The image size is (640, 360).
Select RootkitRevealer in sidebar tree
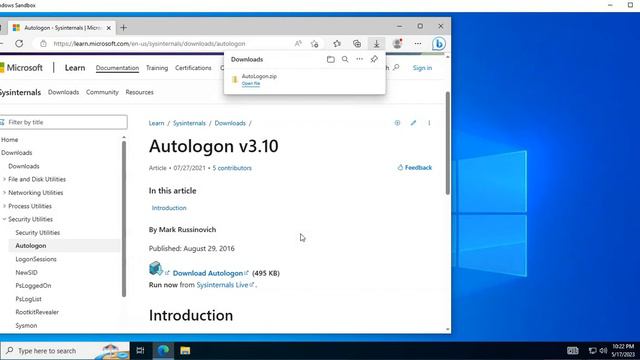tap(37, 312)
